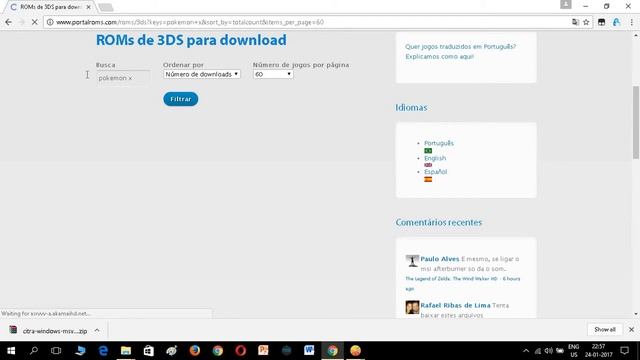
Task: Click the blue extension icon in toolbar
Action: point(616,22)
